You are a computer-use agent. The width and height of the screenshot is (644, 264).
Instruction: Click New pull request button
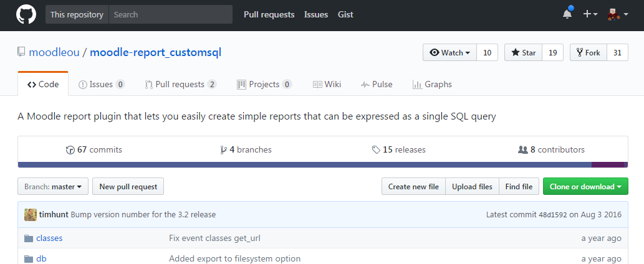coord(128,187)
